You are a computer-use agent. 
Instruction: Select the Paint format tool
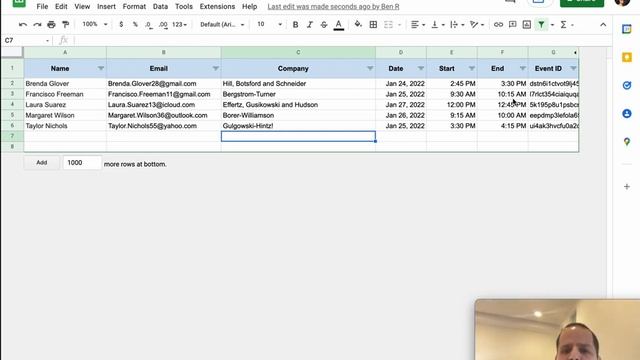tap(65, 24)
